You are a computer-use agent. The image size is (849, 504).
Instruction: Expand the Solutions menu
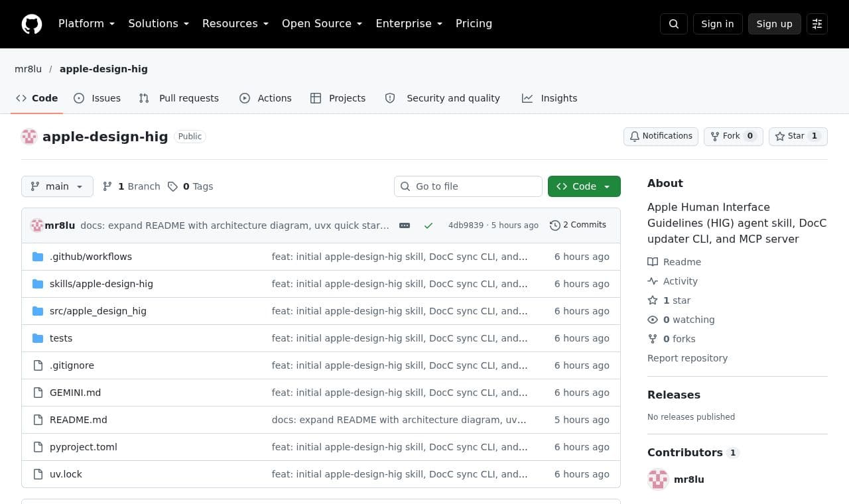click(x=159, y=24)
